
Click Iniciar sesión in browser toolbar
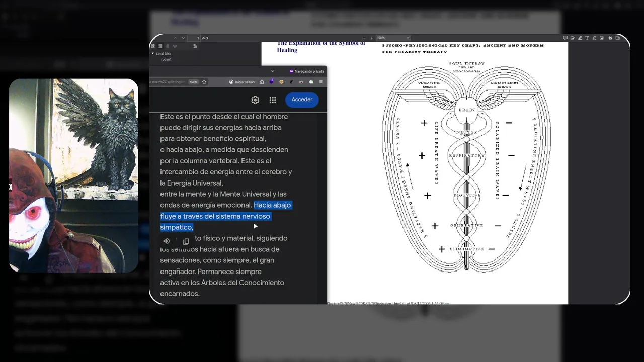[x=242, y=82]
